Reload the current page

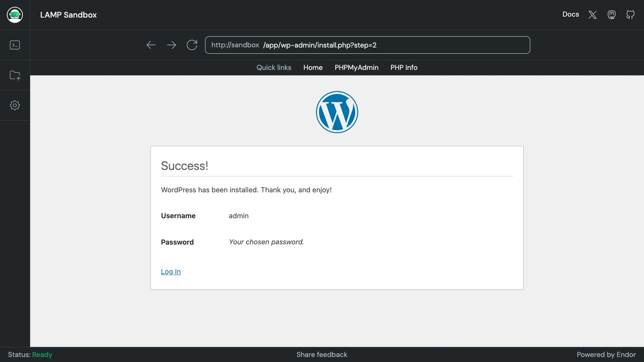click(192, 45)
